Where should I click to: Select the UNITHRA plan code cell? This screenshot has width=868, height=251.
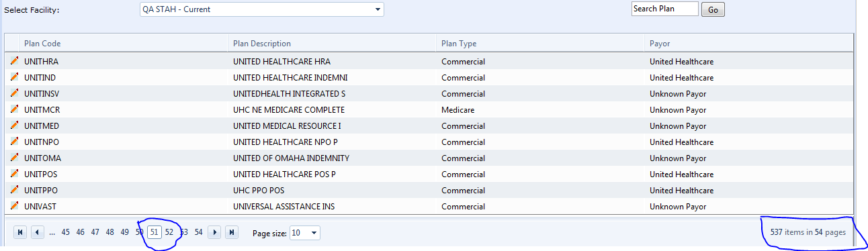pos(41,62)
